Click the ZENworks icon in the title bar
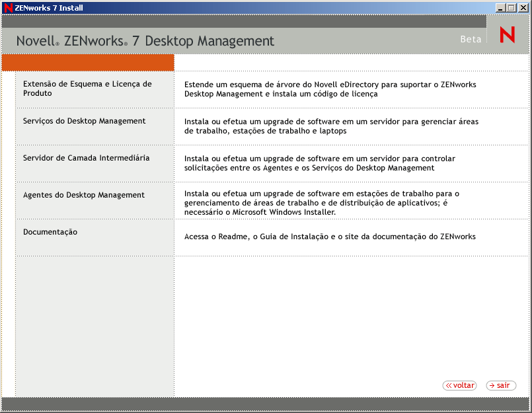This screenshot has height=413, width=532. click(7, 7)
